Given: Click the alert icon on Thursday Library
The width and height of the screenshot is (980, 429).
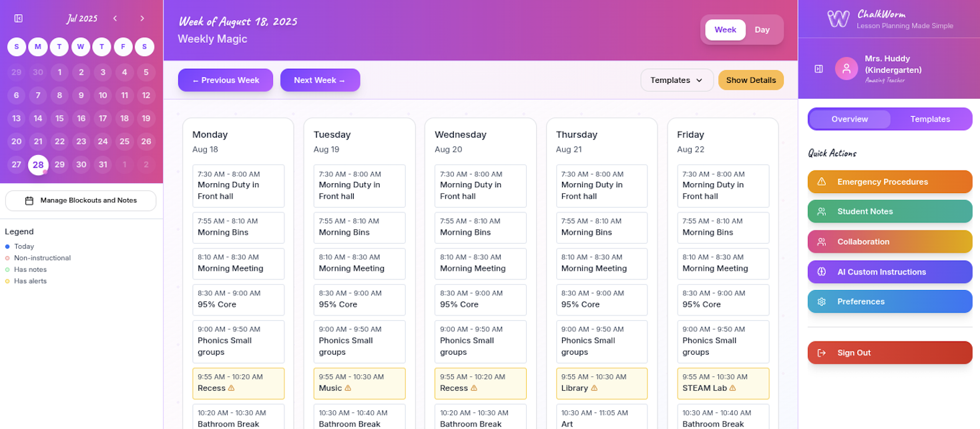Looking at the screenshot, I should [x=594, y=388].
